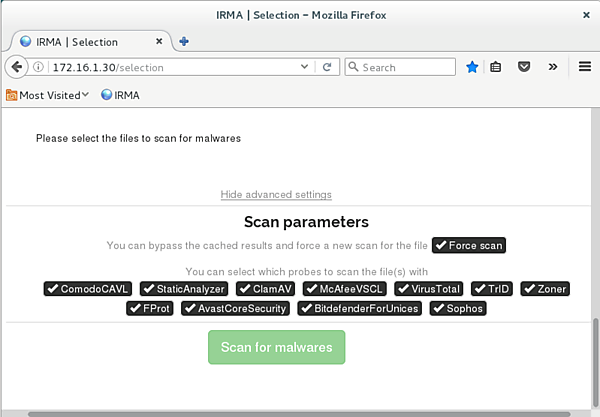Viewport: 600px width, 417px height.
Task: Uncheck the ClamAV probe
Action: [x=267, y=289]
